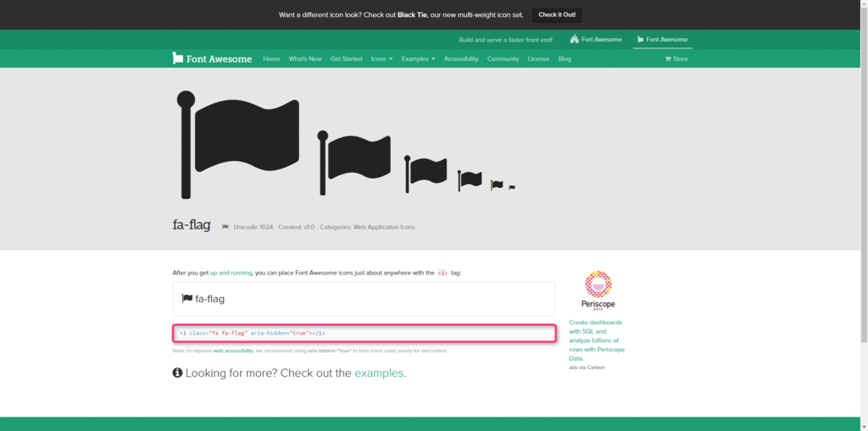This screenshot has height=431, width=868.
Task: Click the Periscope Data ad logo
Action: pyautogui.click(x=598, y=290)
